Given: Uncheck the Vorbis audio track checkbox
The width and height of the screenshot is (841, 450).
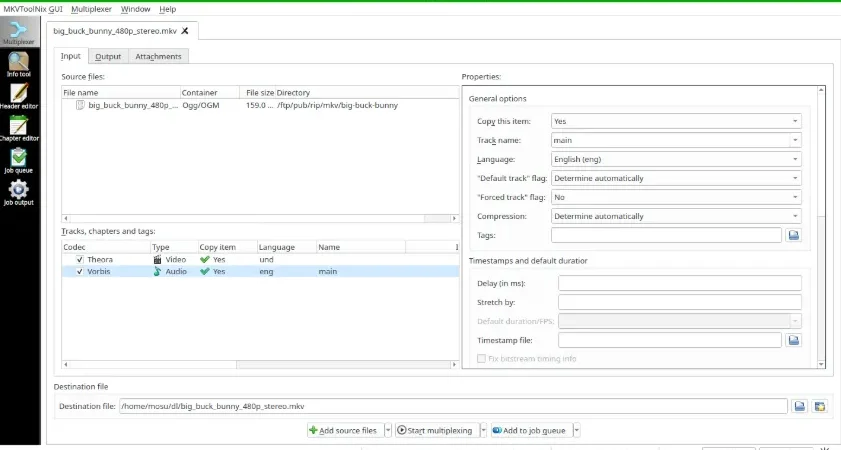Looking at the screenshot, I should 80,271.
